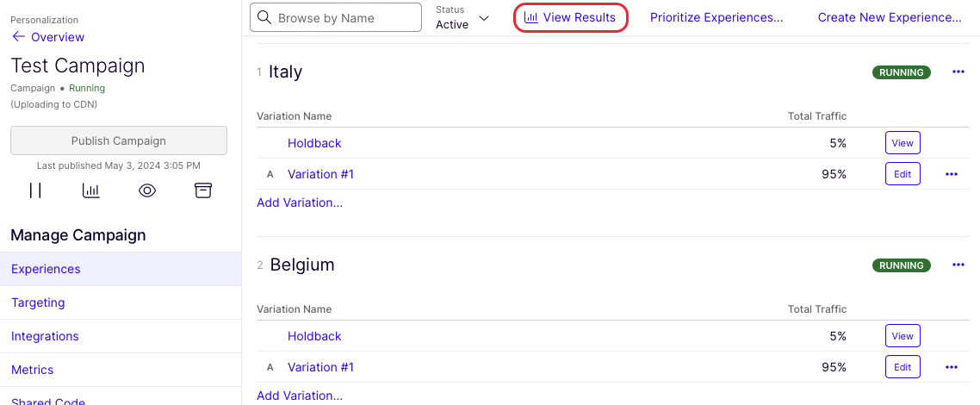The image size is (980, 405).
Task: Click the View Results button
Action: (570, 17)
